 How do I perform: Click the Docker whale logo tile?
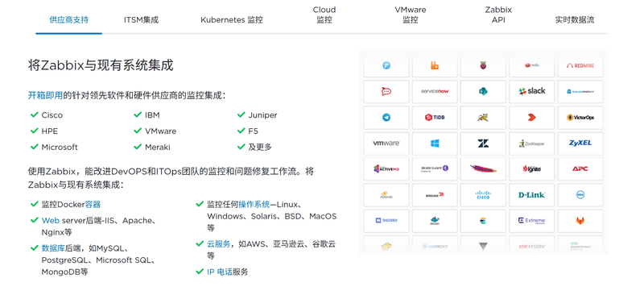435,221
